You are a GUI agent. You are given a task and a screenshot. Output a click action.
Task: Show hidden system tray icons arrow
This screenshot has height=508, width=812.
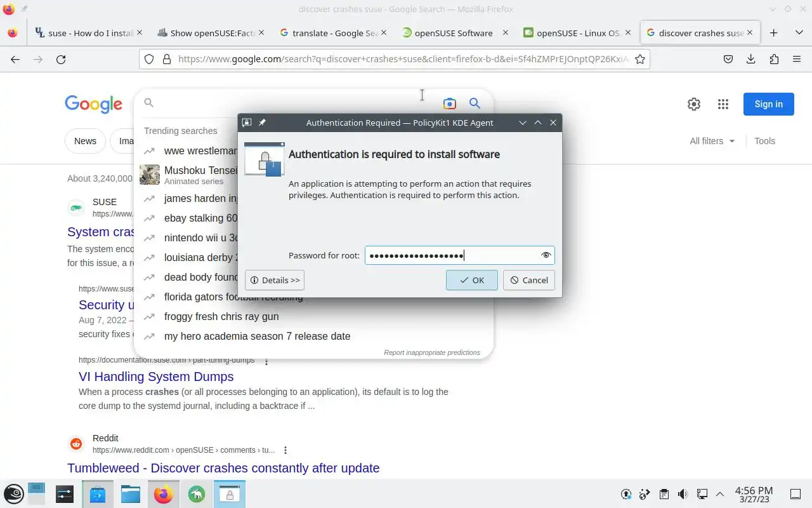coord(720,494)
